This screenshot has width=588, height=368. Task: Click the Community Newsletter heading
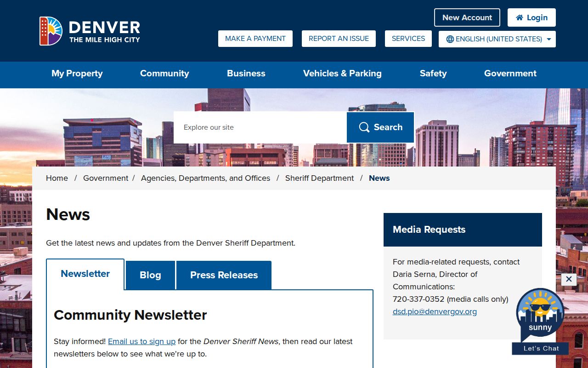130,315
